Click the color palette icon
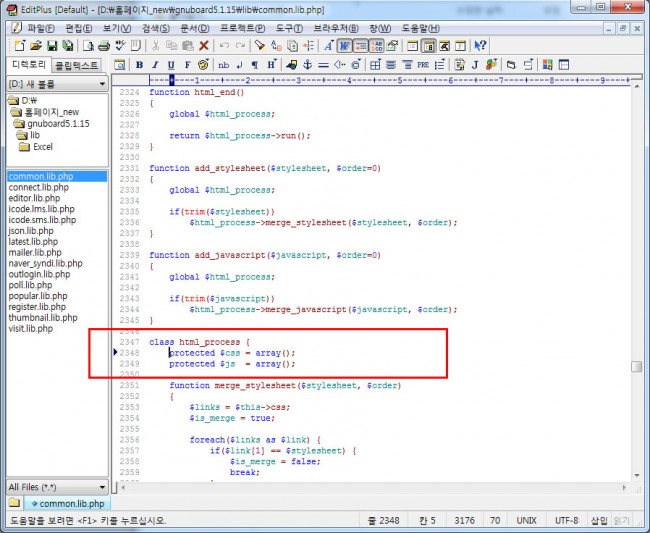This screenshot has height=533, width=650. [203, 65]
